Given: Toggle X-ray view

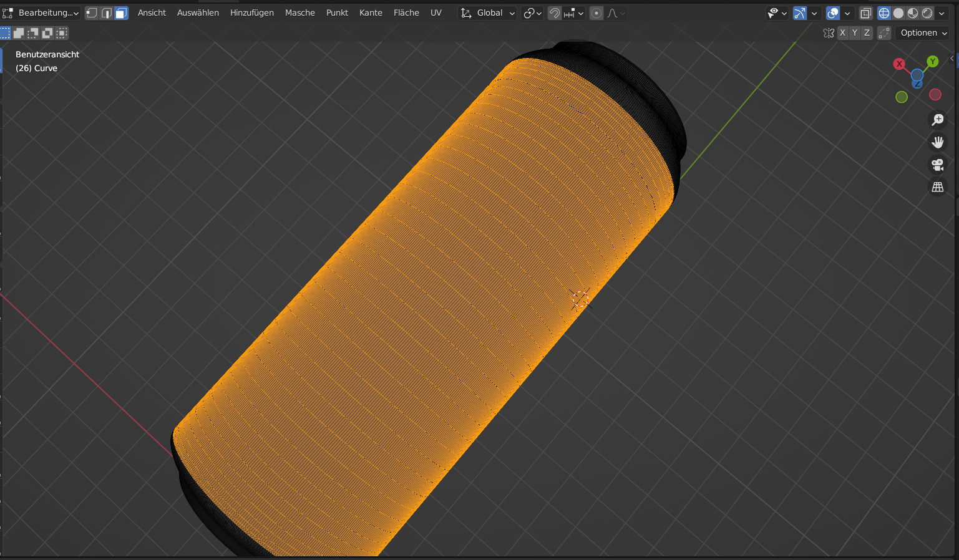Looking at the screenshot, I should pyautogui.click(x=865, y=13).
